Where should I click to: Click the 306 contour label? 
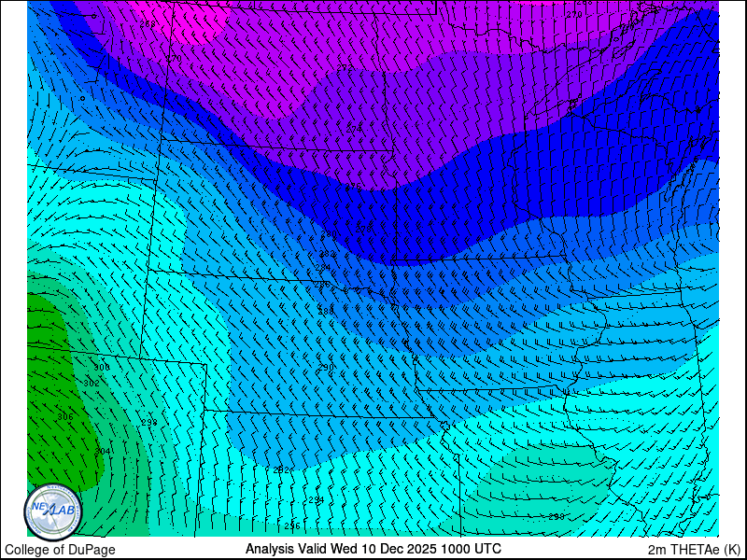[x=64, y=417]
